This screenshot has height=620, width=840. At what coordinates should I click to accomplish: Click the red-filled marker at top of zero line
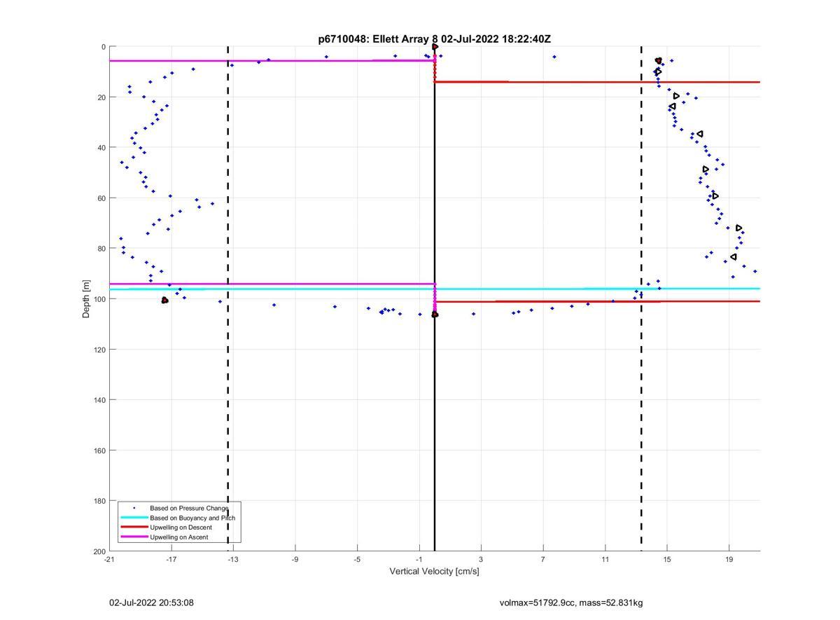click(x=435, y=47)
